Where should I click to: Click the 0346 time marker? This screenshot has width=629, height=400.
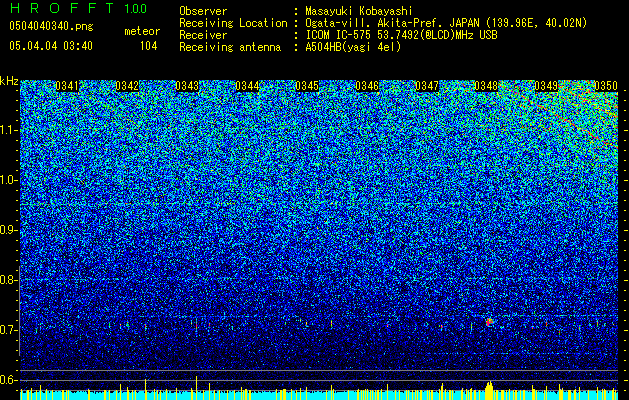(367, 86)
